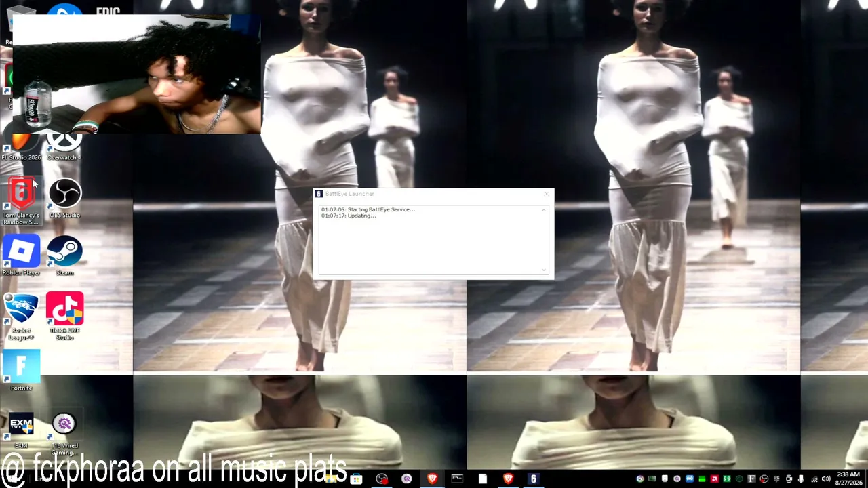Select the T16 Wired Gaming desktop icon

point(64,434)
